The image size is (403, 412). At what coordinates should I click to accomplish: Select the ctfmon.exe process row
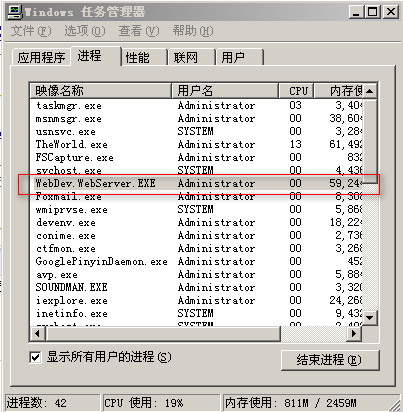196,249
